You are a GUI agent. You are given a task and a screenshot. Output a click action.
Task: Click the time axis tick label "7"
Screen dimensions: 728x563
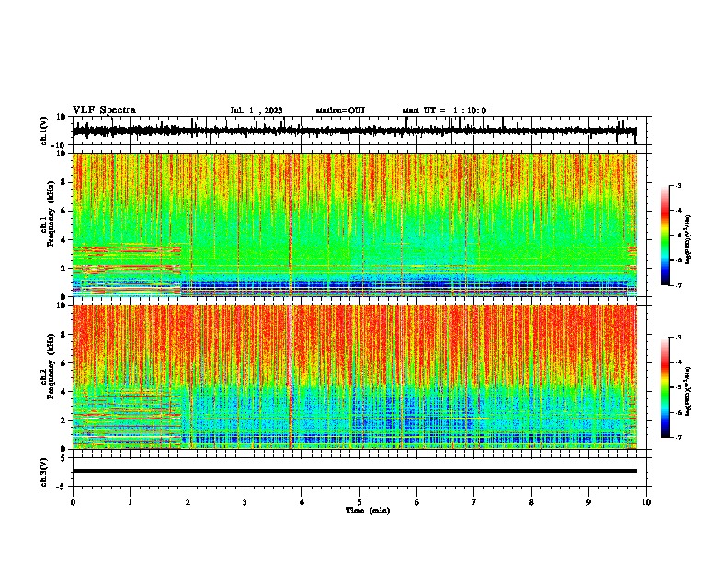coord(474,502)
